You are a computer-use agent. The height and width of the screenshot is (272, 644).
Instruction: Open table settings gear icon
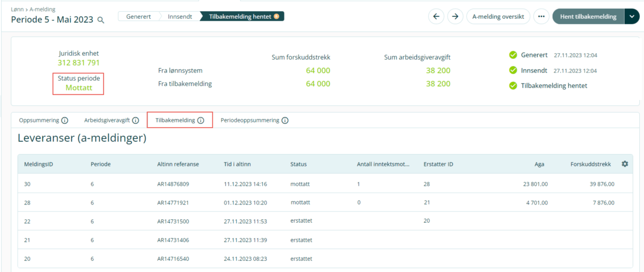[x=625, y=164]
